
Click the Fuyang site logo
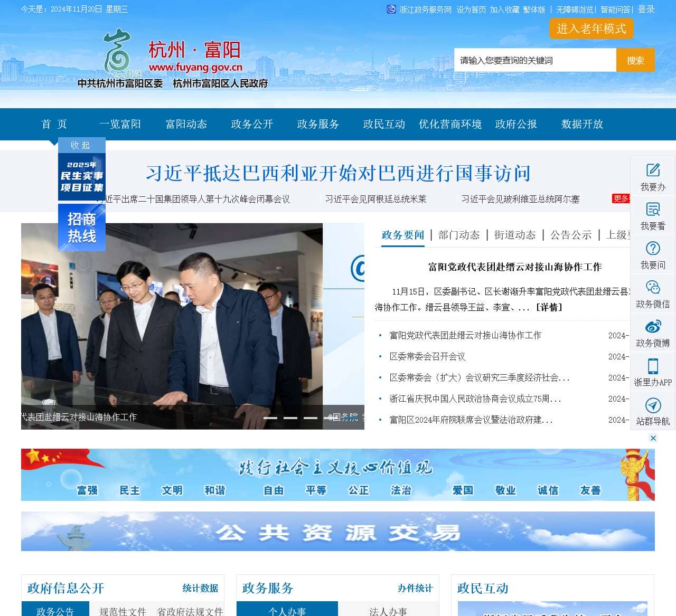(173, 58)
